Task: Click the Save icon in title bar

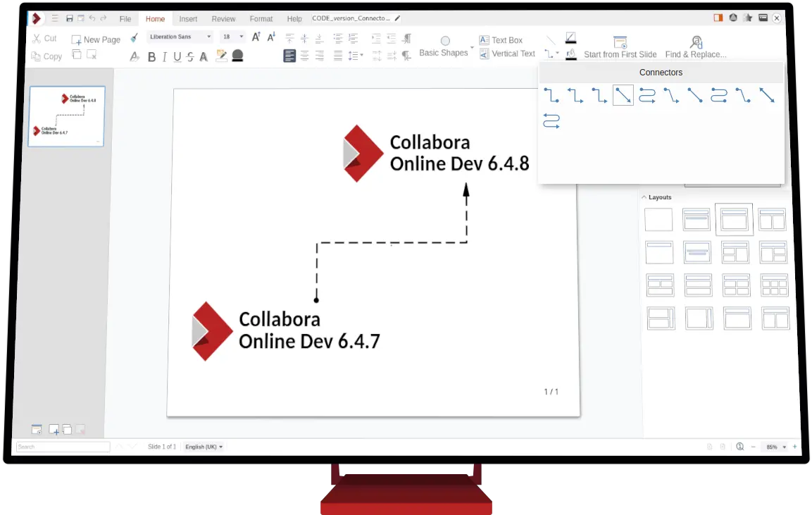Action: 69,18
